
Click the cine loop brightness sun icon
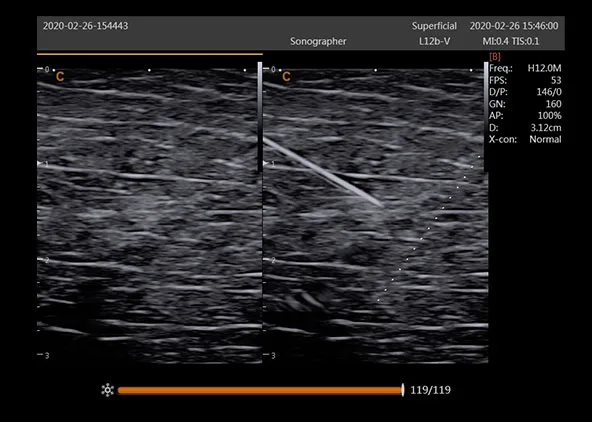point(108,390)
